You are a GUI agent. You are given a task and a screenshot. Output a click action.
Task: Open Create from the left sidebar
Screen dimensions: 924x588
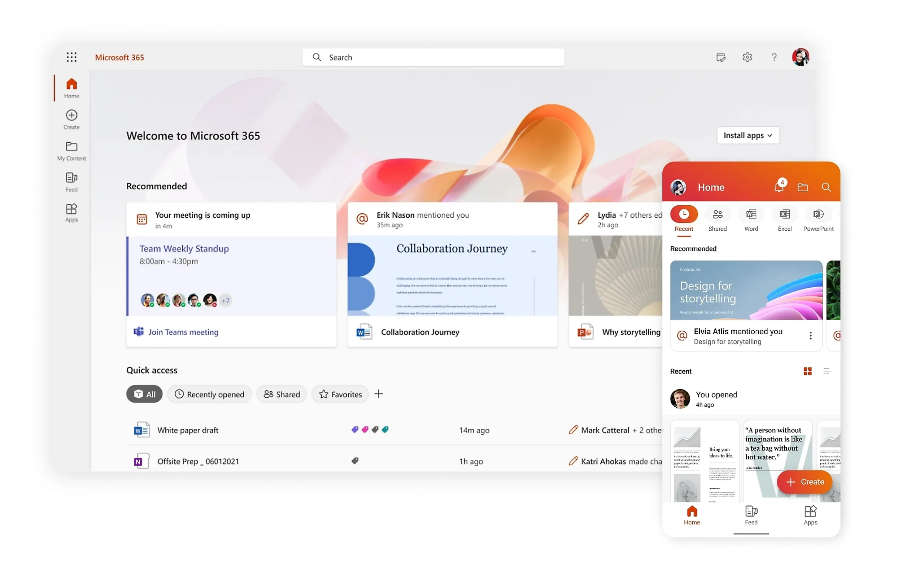71,119
